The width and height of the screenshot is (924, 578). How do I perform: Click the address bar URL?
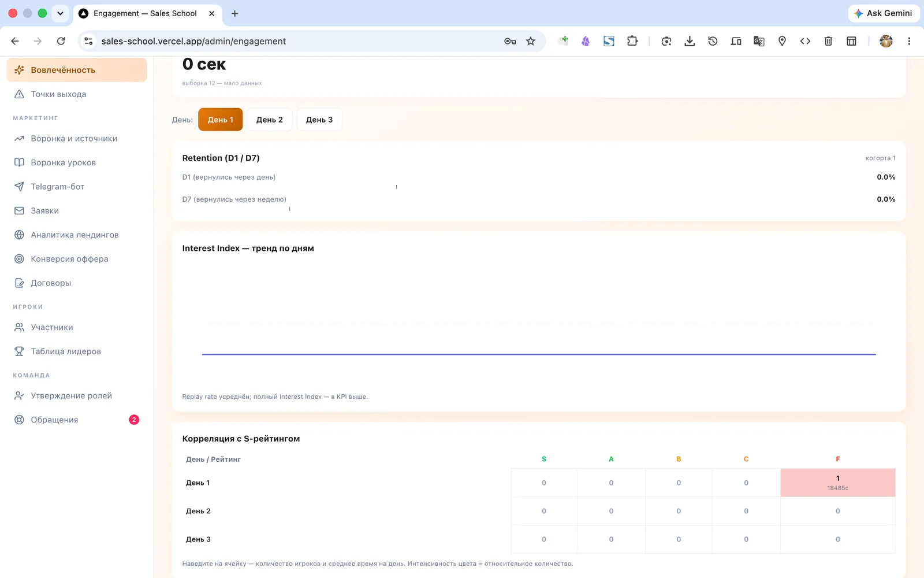(193, 41)
